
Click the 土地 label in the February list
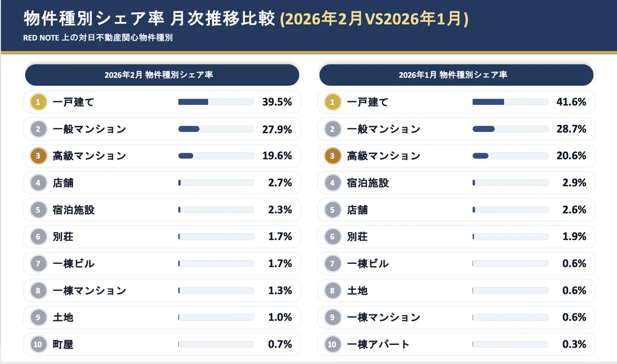pyautogui.click(x=63, y=317)
